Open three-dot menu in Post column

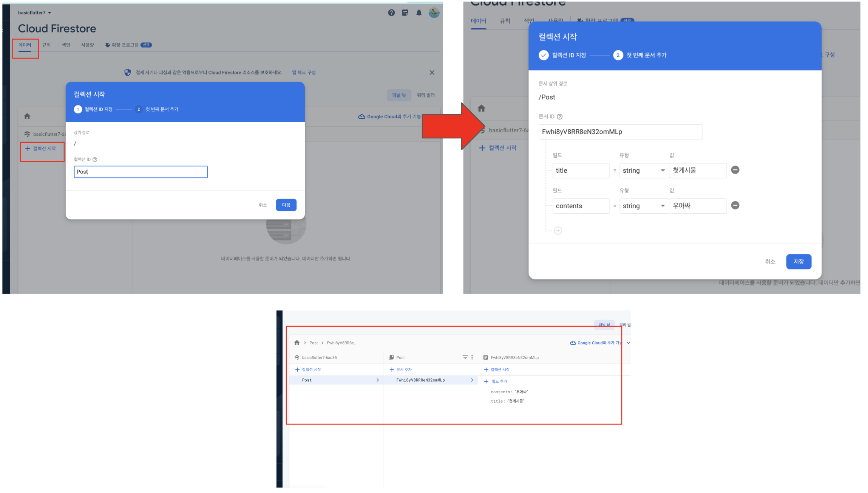point(472,357)
